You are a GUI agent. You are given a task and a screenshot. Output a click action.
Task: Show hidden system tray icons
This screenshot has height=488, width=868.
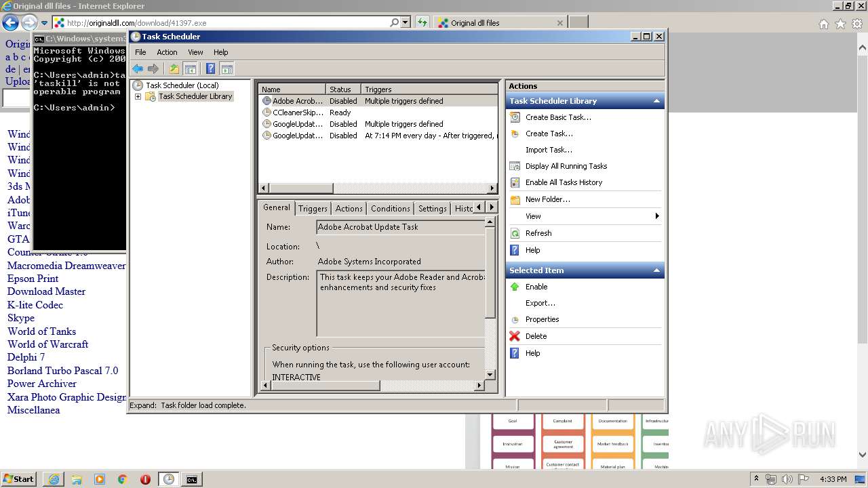click(757, 479)
